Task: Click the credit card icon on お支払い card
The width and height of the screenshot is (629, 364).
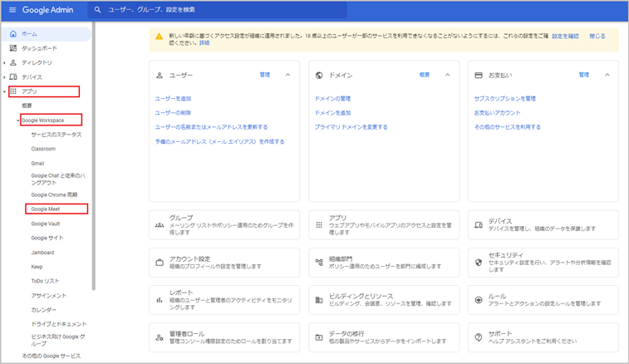Action: tap(479, 75)
